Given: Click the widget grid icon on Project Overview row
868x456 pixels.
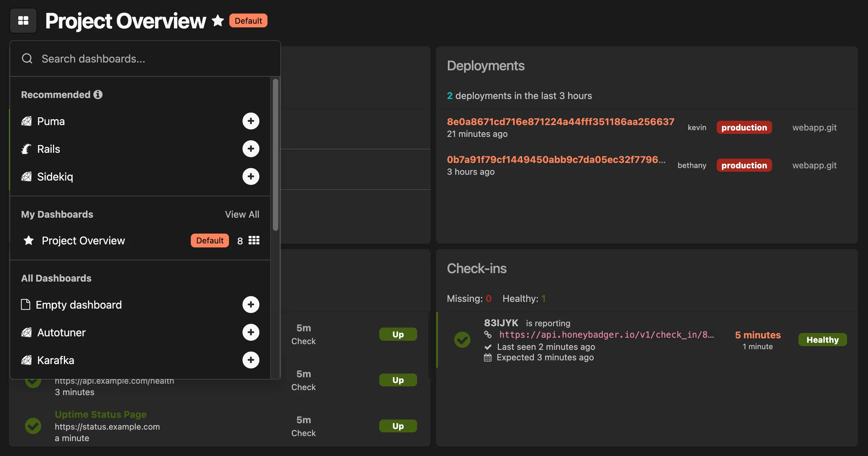Looking at the screenshot, I should point(254,240).
